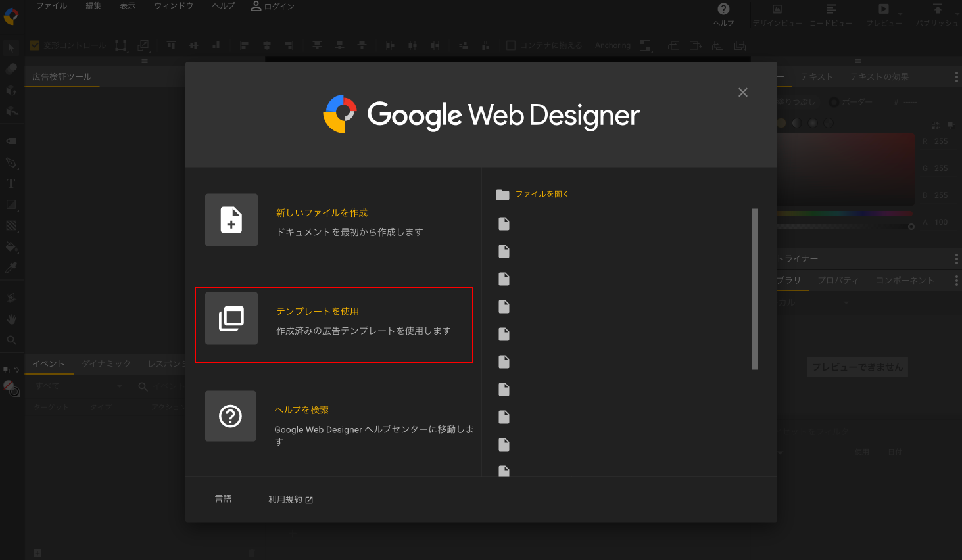Toggle the 変形コントロール checkbox
The image size is (962, 560).
pos(35,45)
